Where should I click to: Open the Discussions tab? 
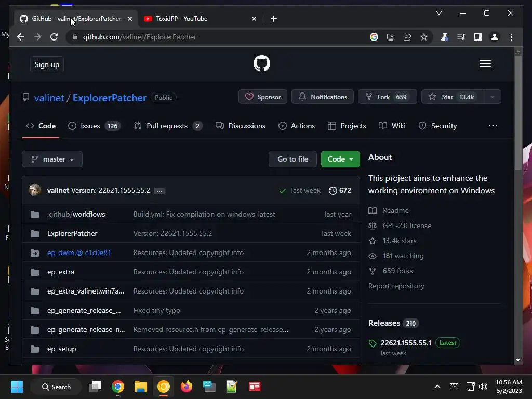tap(240, 126)
